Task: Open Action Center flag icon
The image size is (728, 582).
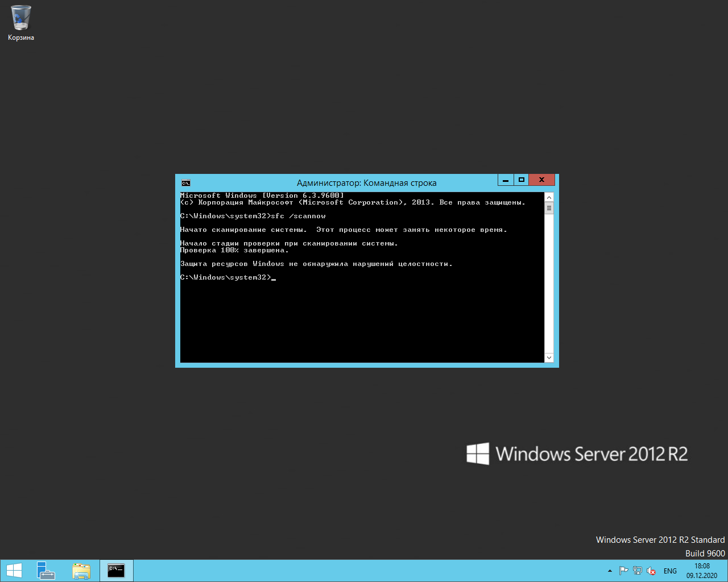Action: click(623, 571)
